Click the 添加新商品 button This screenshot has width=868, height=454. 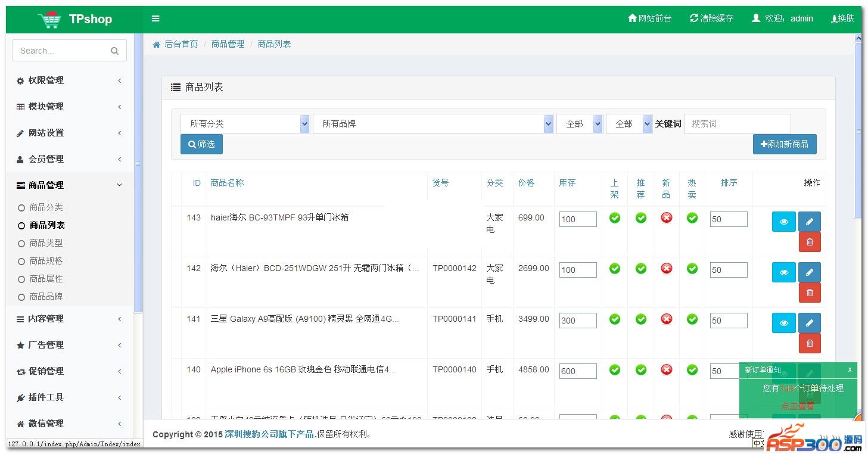coord(784,144)
